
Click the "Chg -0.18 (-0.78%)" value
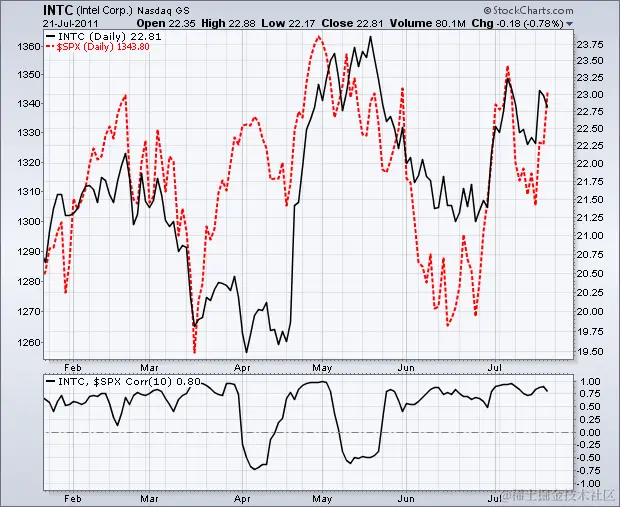point(518,24)
